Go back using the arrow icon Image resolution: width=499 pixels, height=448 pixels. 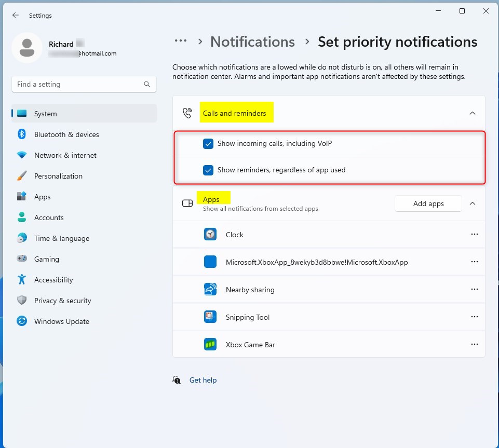coord(15,15)
